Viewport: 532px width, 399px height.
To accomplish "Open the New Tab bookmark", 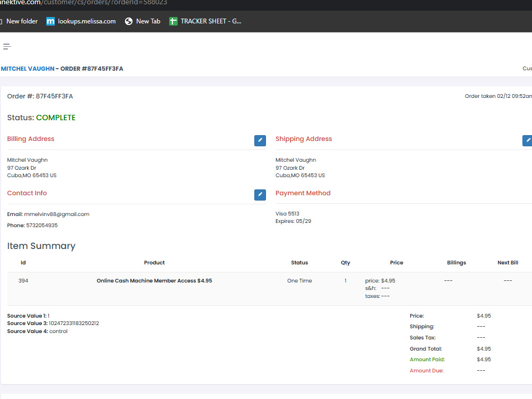I will 143,21.
